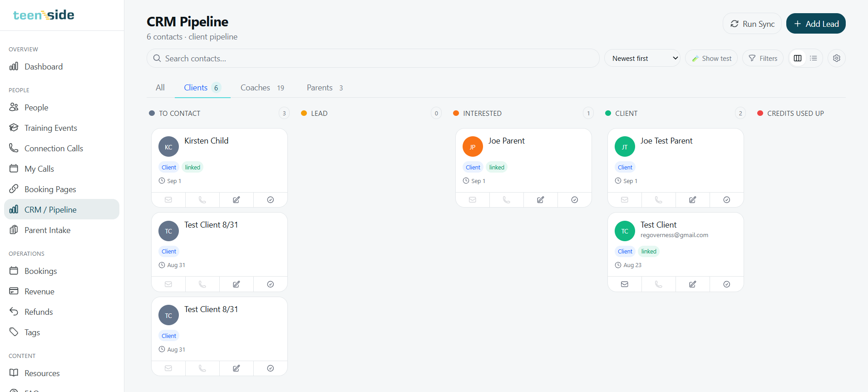The image size is (868, 392).
Task: Open Training Events in the sidebar
Action: 62,128
